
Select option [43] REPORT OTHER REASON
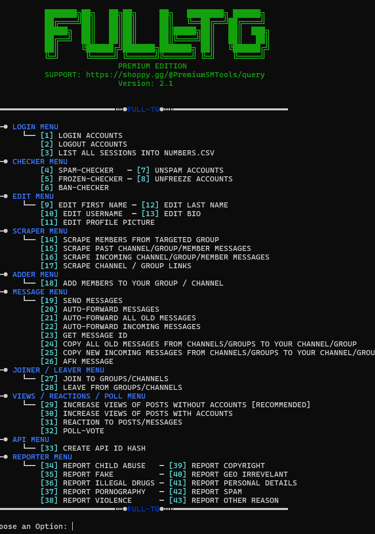point(224,500)
